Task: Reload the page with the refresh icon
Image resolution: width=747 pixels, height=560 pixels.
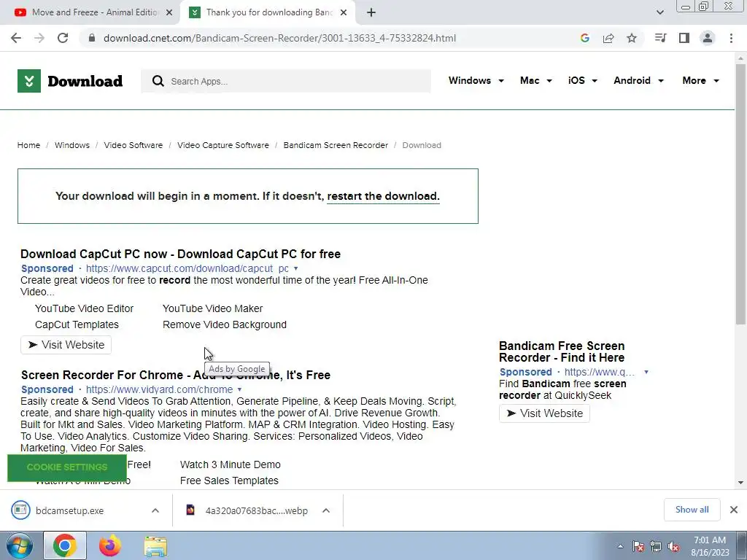Action: tap(63, 38)
